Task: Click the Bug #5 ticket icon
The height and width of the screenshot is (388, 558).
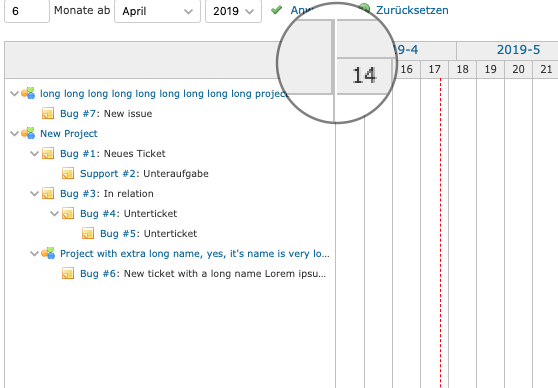Action: (88, 233)
